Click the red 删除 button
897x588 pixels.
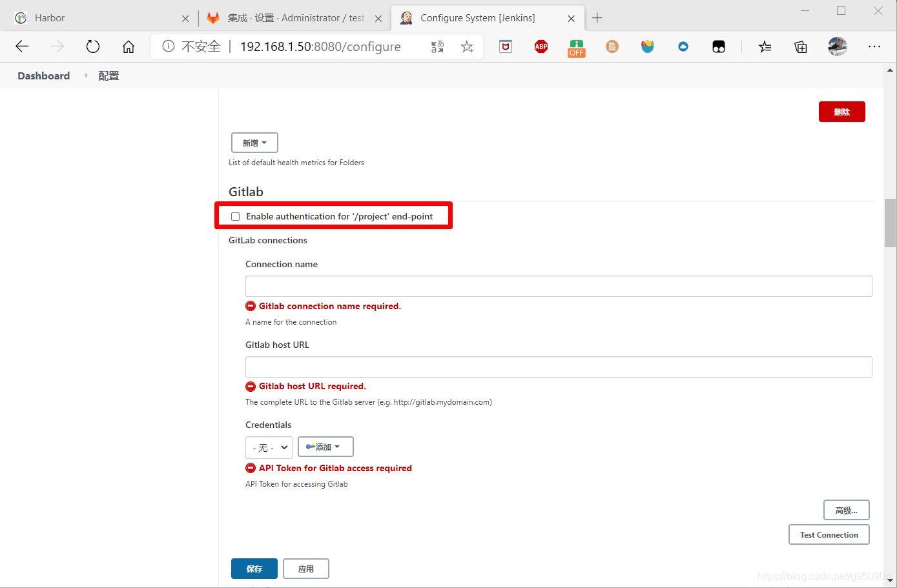pyautogui.click(x=841, y=112)
